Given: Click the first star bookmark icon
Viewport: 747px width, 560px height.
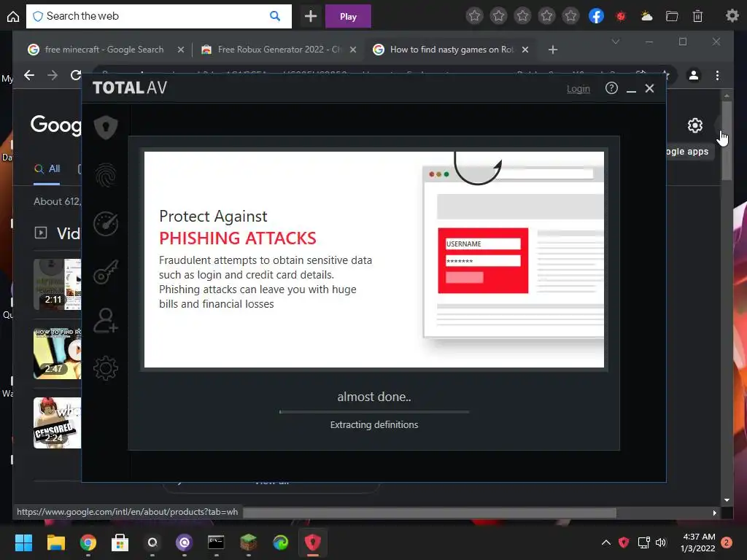Looking at the screenshot, I should [474, 16].
